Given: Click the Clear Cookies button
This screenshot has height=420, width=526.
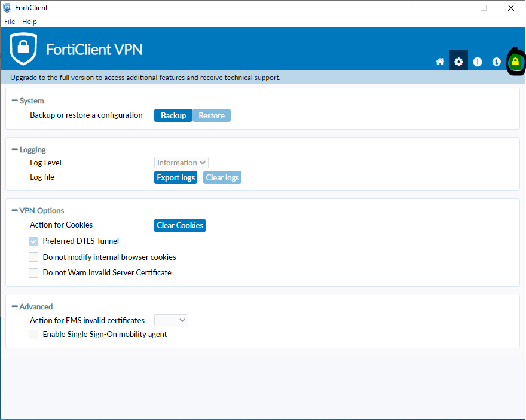Looking at the screenshot, I should click(180, 225).
